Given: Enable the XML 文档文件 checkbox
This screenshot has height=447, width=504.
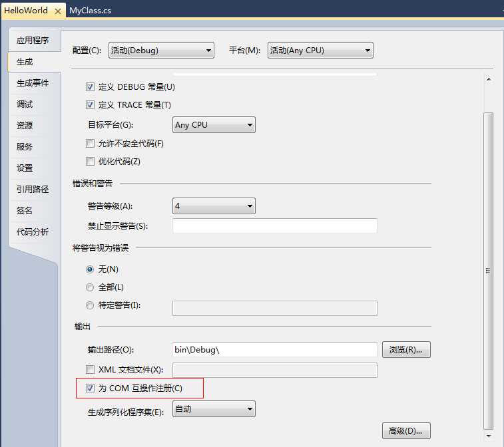Looking at the screenshot, I should click(x=90, y=370).
